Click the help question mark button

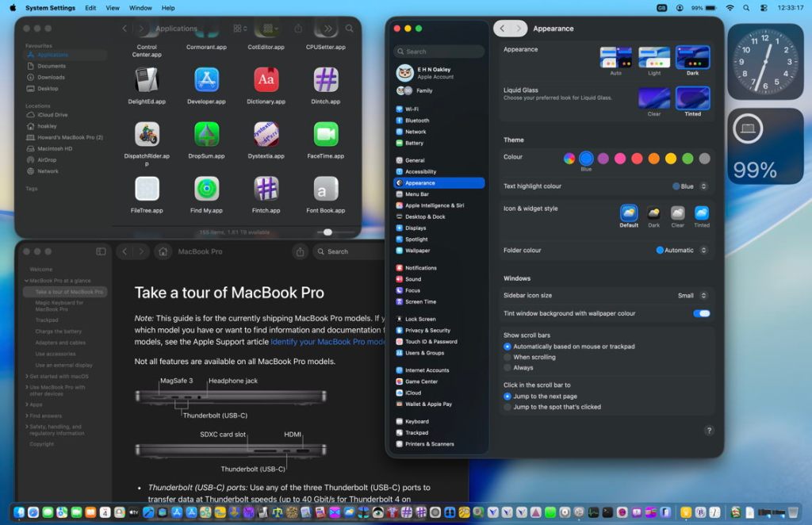[x=709, y=431]
